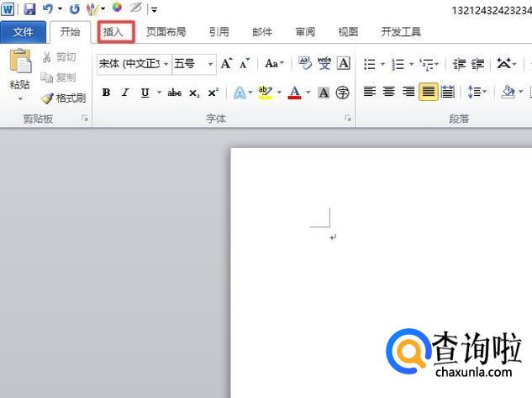Expand the highlight color dropdown arrow
532x398 pixels.
pyautogui.click(x=279, y=93)
